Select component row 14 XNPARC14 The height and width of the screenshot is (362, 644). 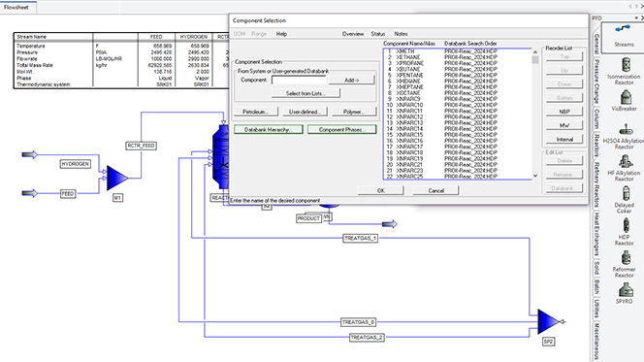coord(458,129)
